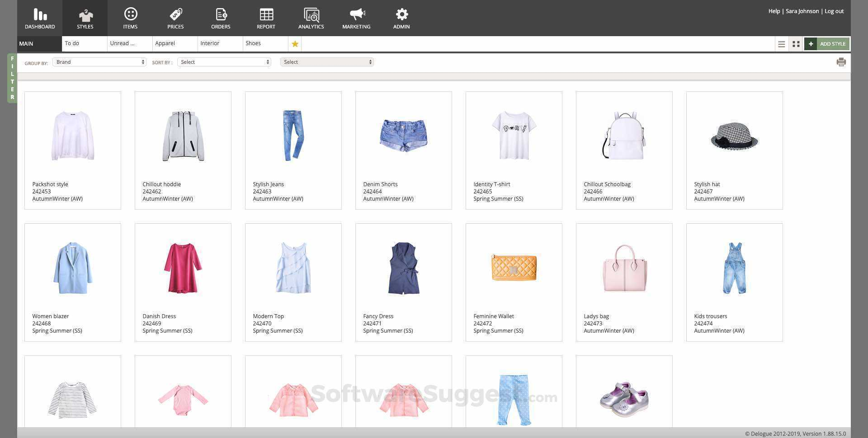This screenshot has height=438, width=868.
Task: Select the Main tab
Action: (x=39, y=44)
